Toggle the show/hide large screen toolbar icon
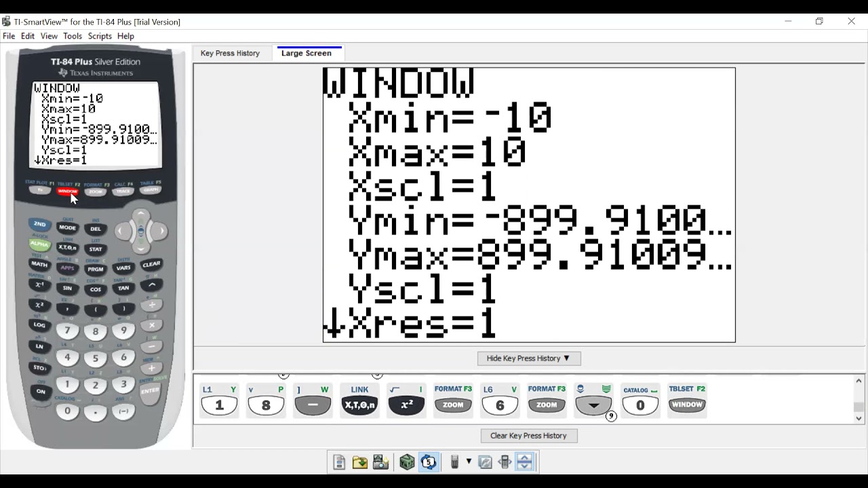The height and width of the screenshot is (488, 868). [x=525, y=462]
